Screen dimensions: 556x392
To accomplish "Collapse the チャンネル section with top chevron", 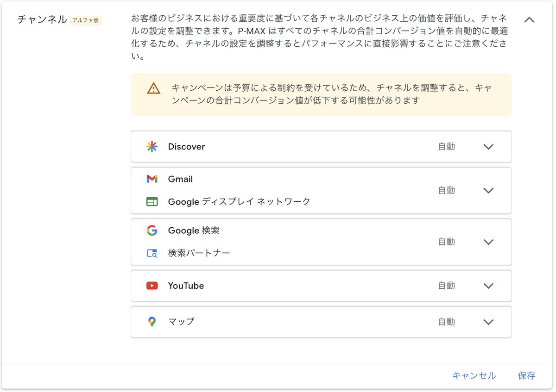I will (529, 20).
